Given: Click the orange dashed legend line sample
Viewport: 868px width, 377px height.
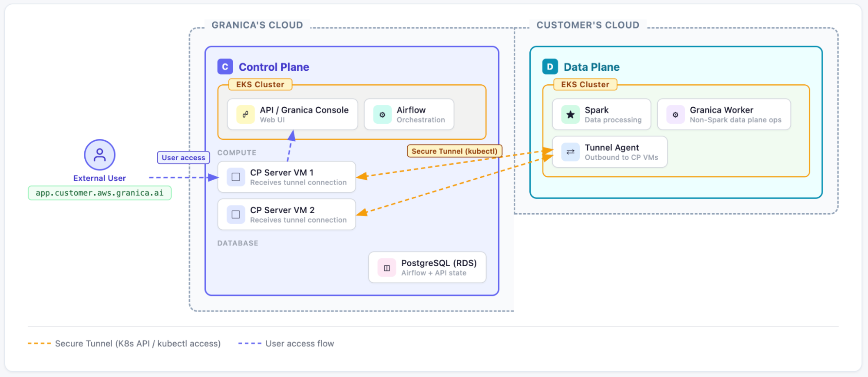Looking at the screenshot, I should coord(39,344).
